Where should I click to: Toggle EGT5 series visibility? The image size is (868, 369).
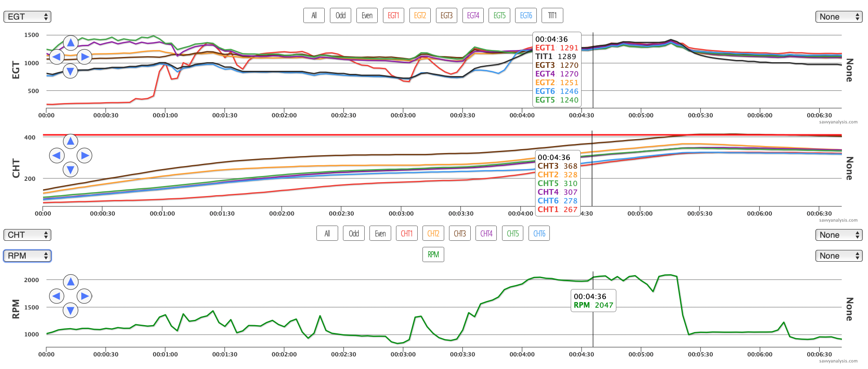point(499,16)
